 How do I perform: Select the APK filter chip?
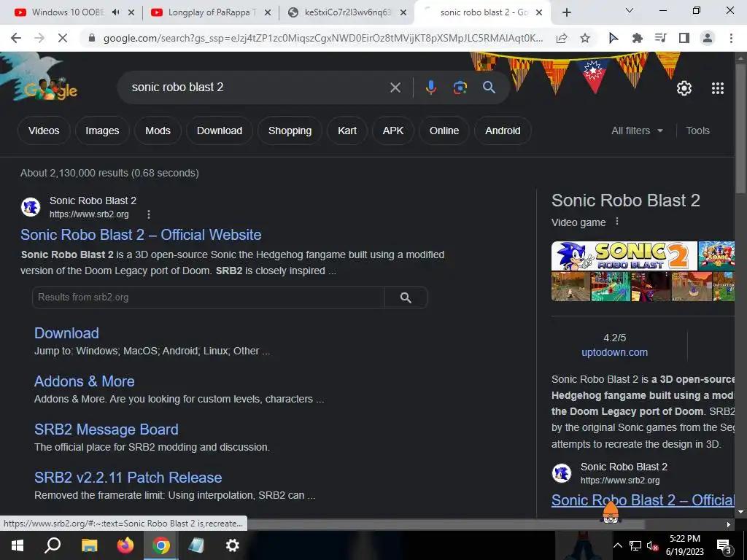pos(393,131)
